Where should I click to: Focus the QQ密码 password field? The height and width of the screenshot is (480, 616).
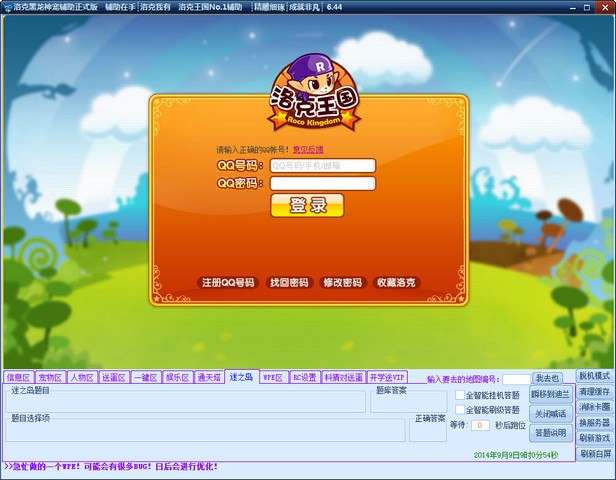coord(323,183)
